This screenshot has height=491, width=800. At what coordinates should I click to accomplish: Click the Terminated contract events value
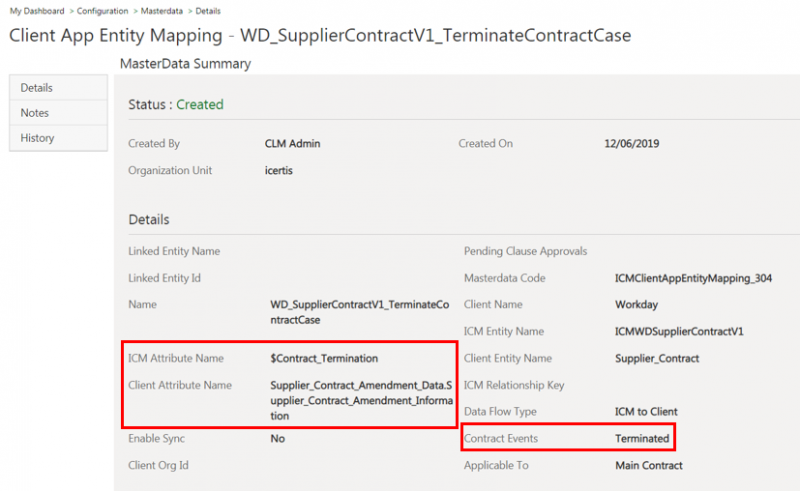pyautogui.click(x=642, y=438)
